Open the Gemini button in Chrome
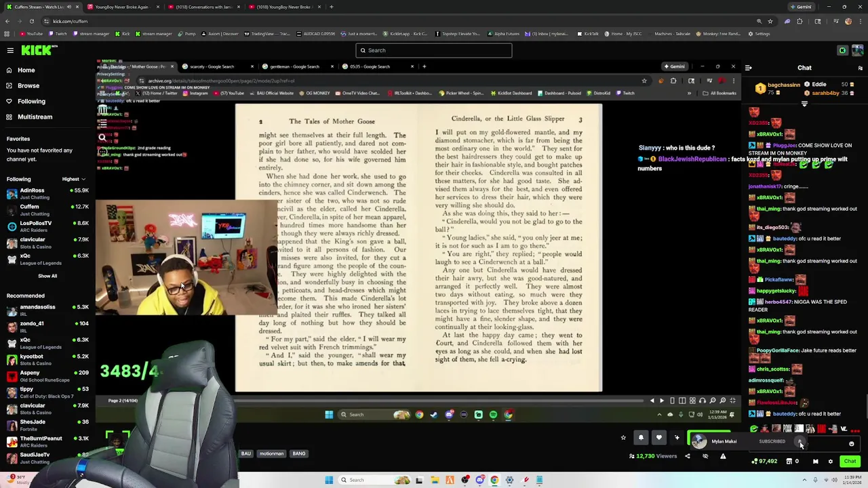The height and width of the screenshot is (488, 868). click(x=801, y=7)
